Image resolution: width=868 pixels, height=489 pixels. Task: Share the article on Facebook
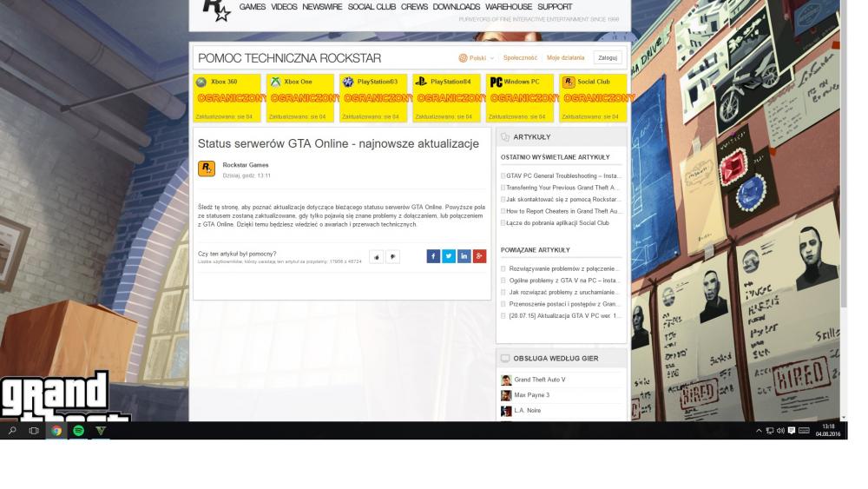433,256
